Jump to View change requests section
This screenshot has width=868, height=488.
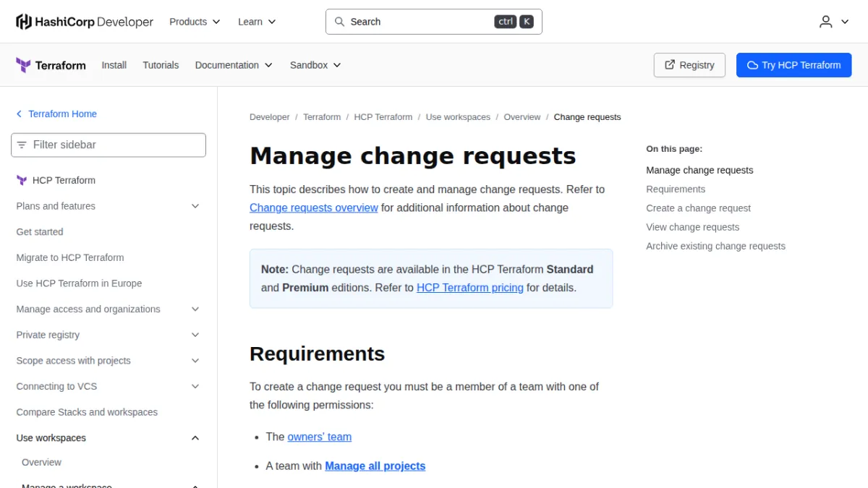(693, 227)
